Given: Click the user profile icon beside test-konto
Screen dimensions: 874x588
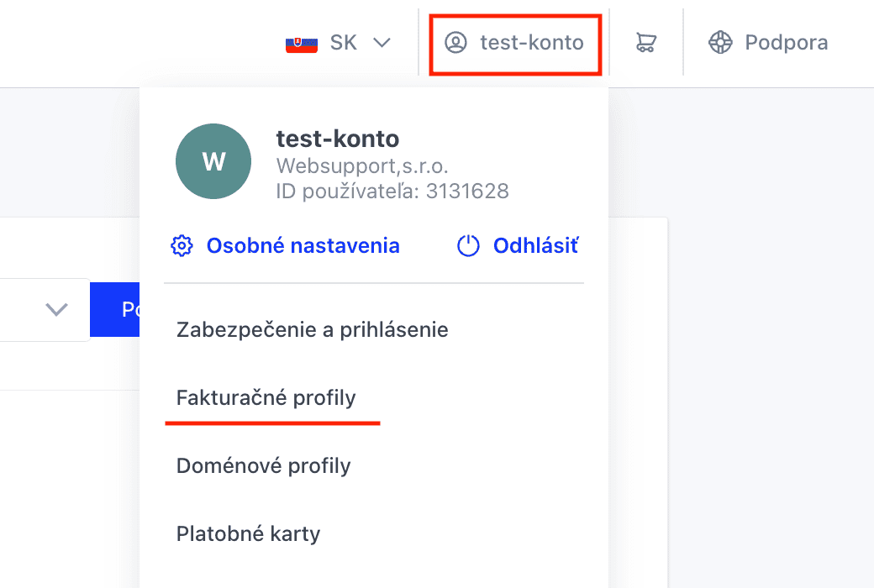Looking at the screenshot, I should pyautogui.click(x=455, y=42).
